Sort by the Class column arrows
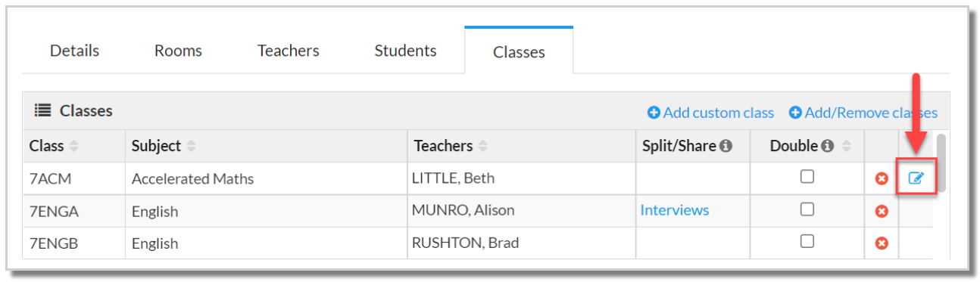980x282 pixels. [74, 146]
